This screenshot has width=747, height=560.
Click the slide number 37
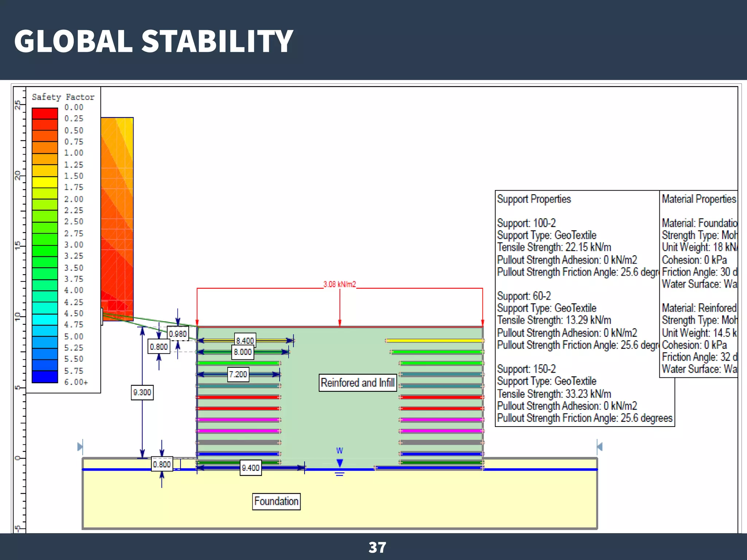point(377,547)
